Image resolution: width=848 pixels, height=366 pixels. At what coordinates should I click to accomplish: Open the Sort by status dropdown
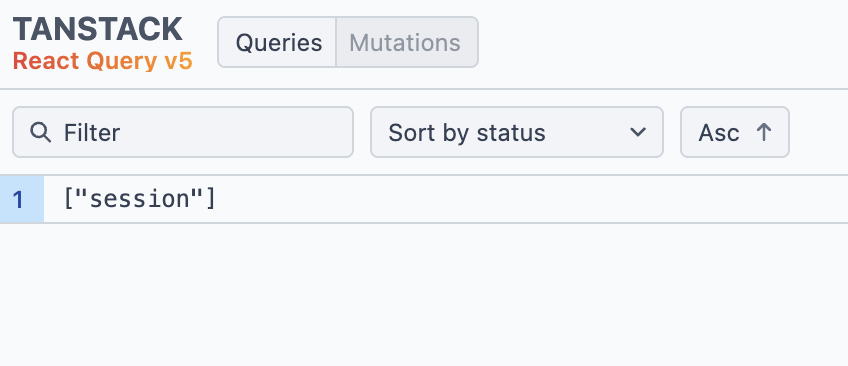516,132
